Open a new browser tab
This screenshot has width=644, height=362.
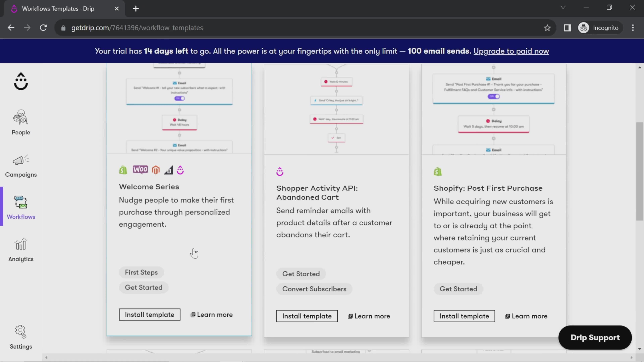click(136, 9)
